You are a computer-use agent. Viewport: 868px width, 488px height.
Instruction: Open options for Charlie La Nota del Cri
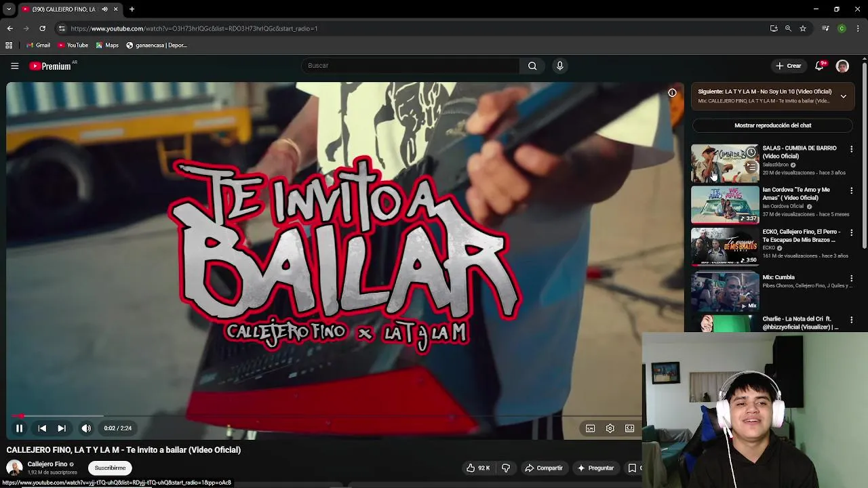[x=852, y=320]
